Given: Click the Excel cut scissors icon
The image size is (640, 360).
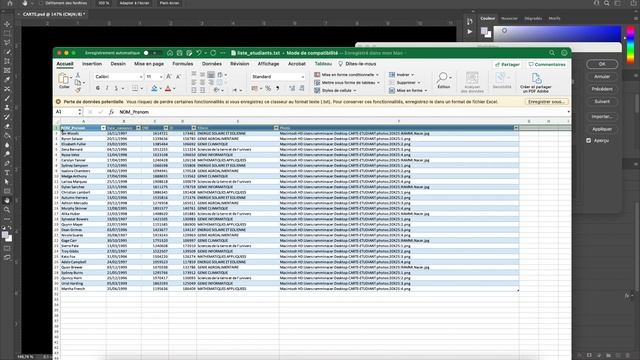Looking at the screenshot, I should (78, 76).
